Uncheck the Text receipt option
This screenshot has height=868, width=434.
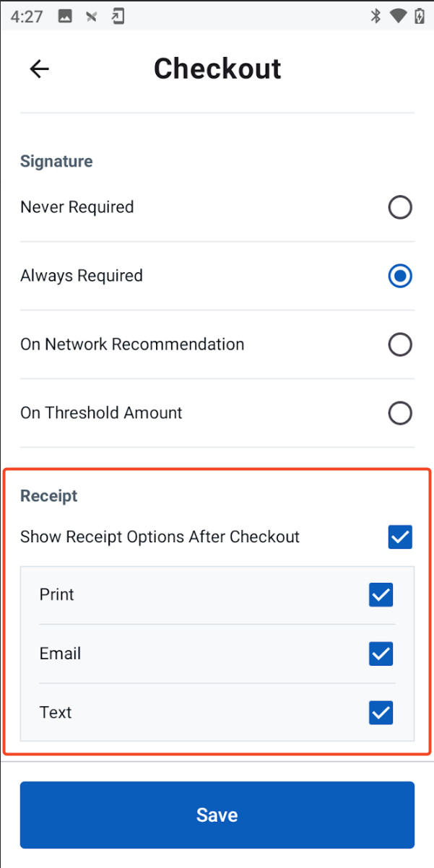point(381,713)
